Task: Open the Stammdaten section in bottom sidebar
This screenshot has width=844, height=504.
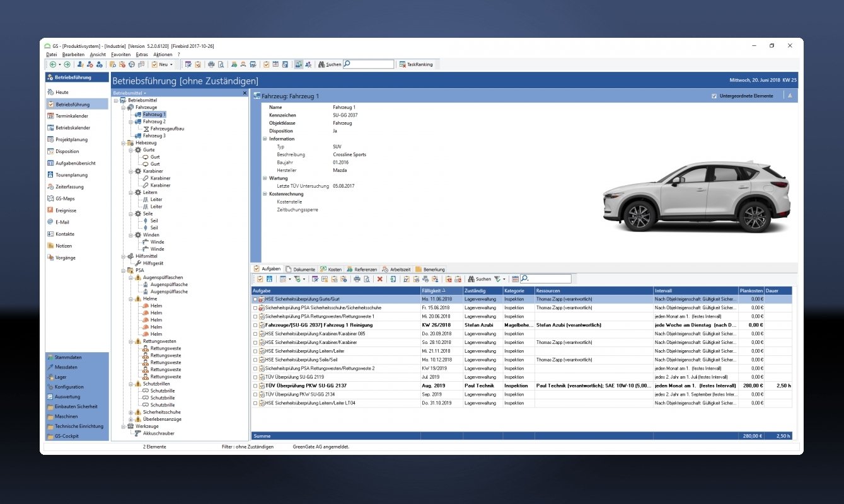Action: (68, 357)
